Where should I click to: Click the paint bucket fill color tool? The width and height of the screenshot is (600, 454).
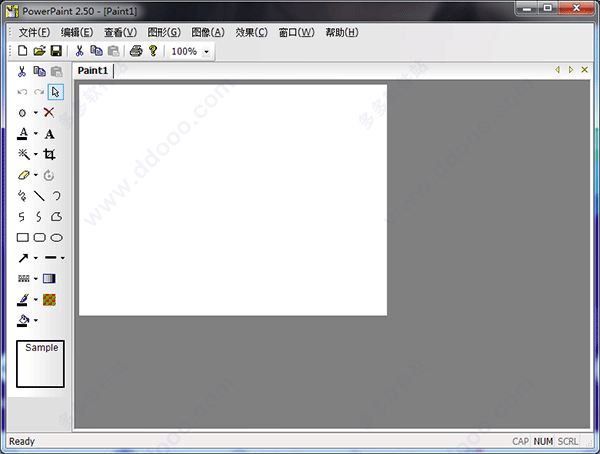click(23, 320)
